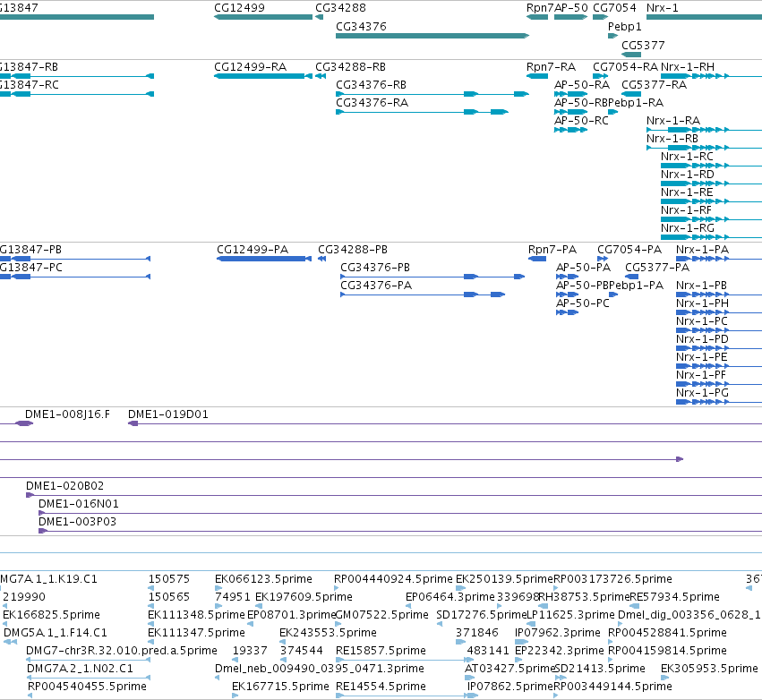The height and width of the screenshot is (700, 762).
Task: Open the CG7054-PA protein label
Action: (x=629, y=250)
